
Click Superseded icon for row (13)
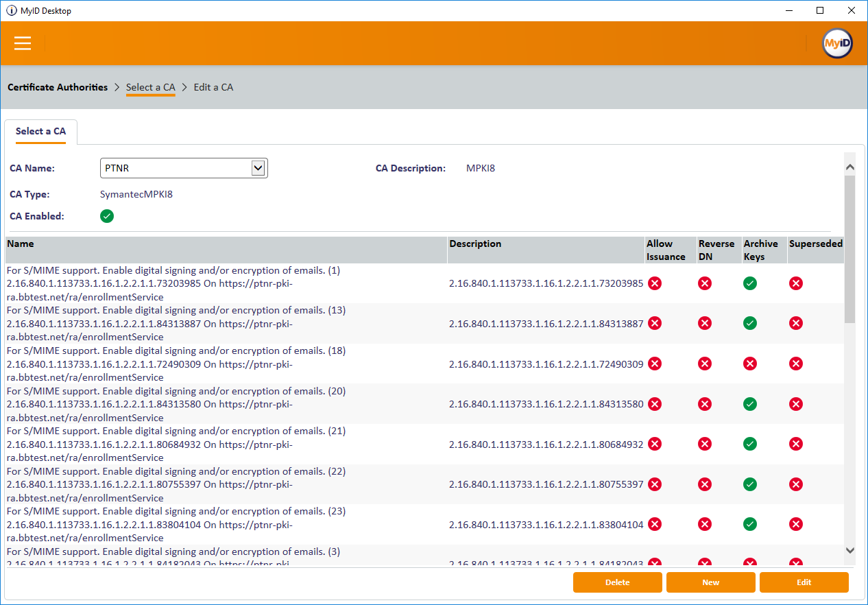pyautogui.click(x=796, y=323)
